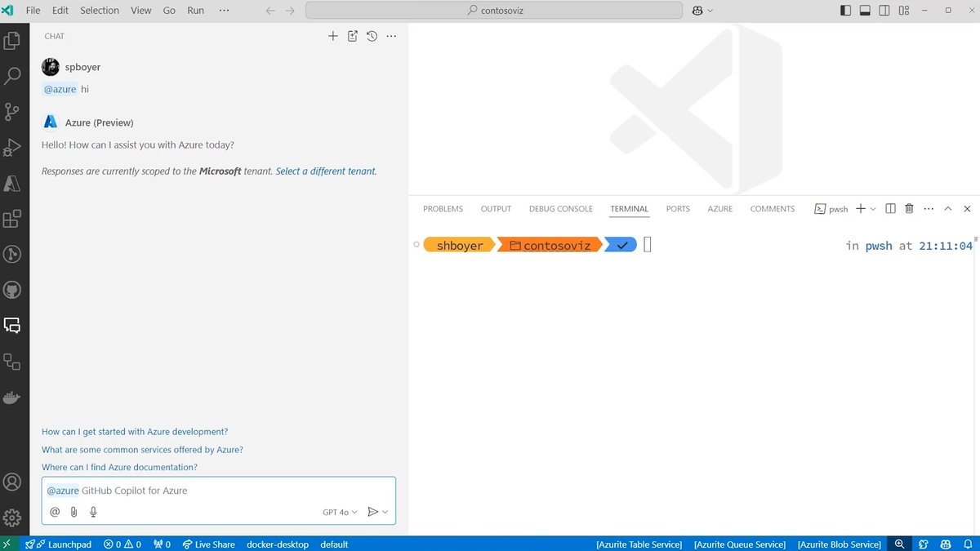
Task: Open the Accounts menu
Action: tap(12, 482)
